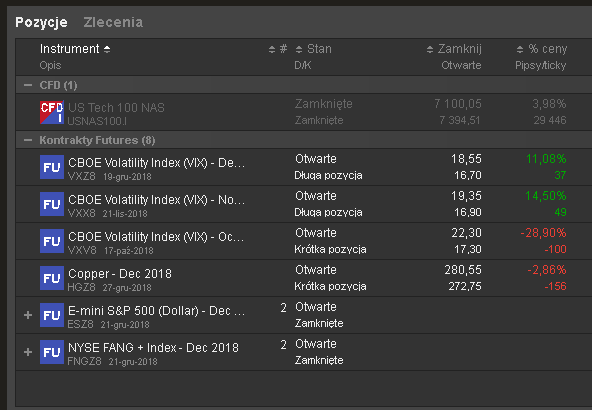Click the FU icon for VXX8 November future

coord(52,204)
